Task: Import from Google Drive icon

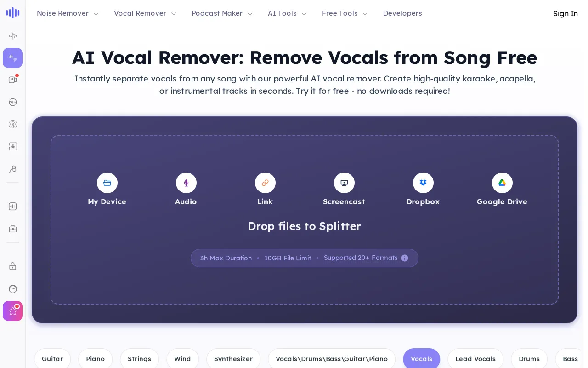Action: click(x=502, y=183)
